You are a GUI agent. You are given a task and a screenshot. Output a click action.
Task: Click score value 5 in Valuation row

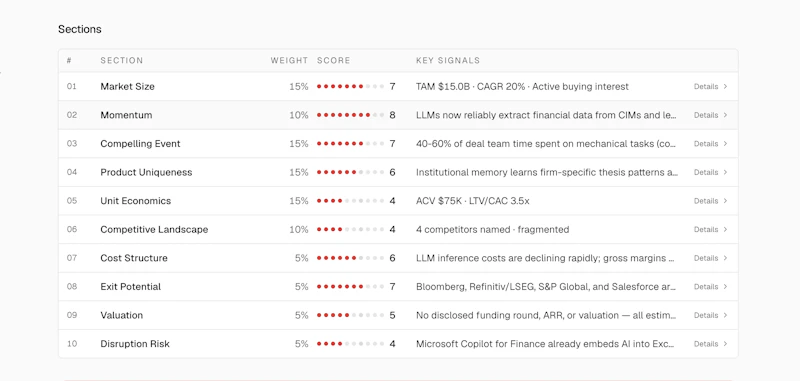(392, 315)
